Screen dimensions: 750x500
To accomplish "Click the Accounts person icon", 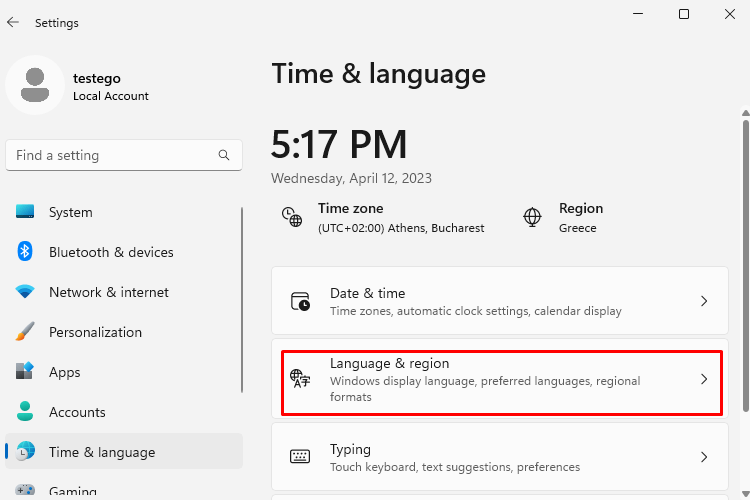I will [25, 411].
